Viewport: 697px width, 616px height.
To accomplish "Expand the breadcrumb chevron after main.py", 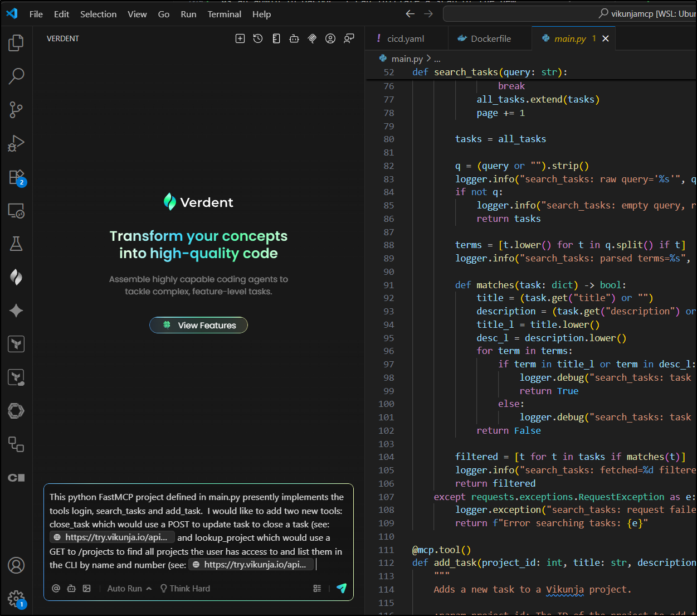I will pyautogui.click(x=428, y=59).
